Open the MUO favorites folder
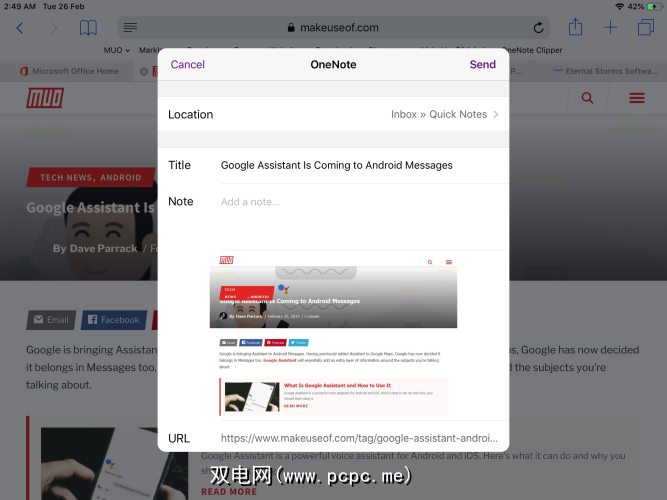 click(x=117, y=50)
